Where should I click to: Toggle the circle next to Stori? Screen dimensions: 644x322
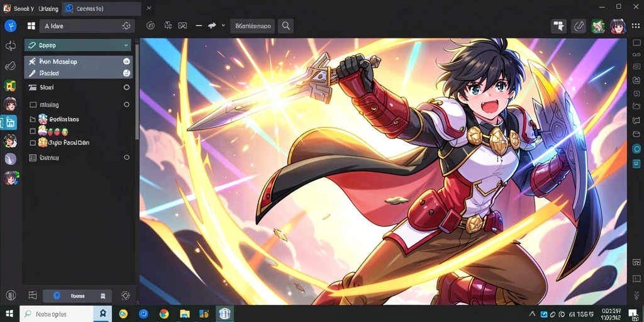pos(126,87)
